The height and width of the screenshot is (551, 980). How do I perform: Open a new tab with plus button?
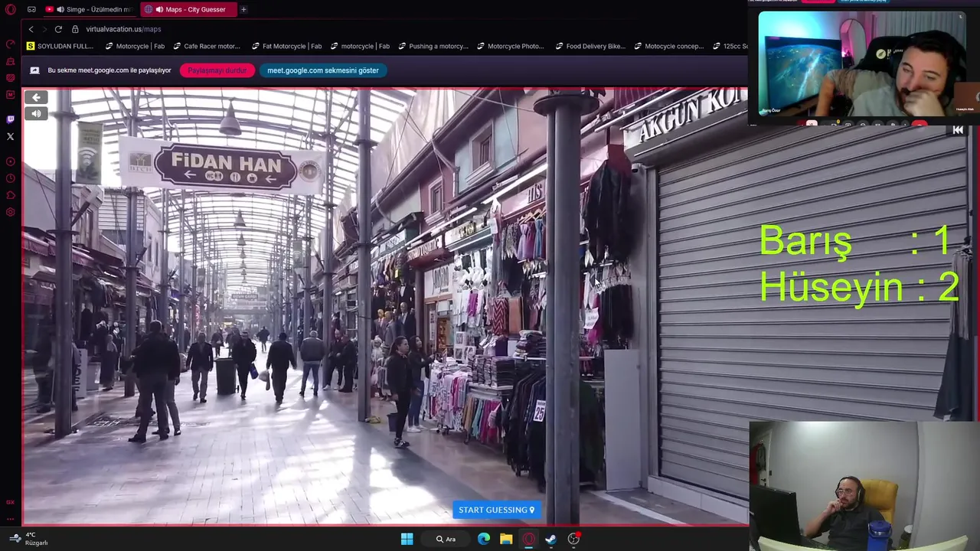[243, 9]
